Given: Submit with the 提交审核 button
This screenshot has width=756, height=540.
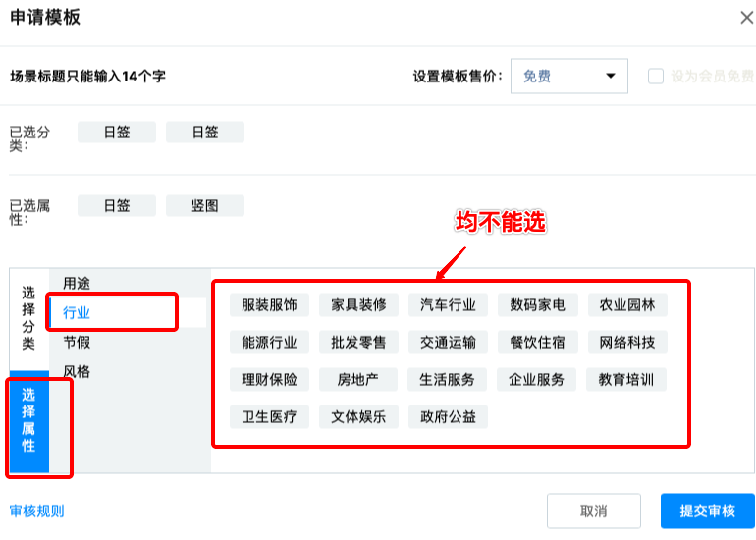Looking at the screenshot, I should coord(707,512).
